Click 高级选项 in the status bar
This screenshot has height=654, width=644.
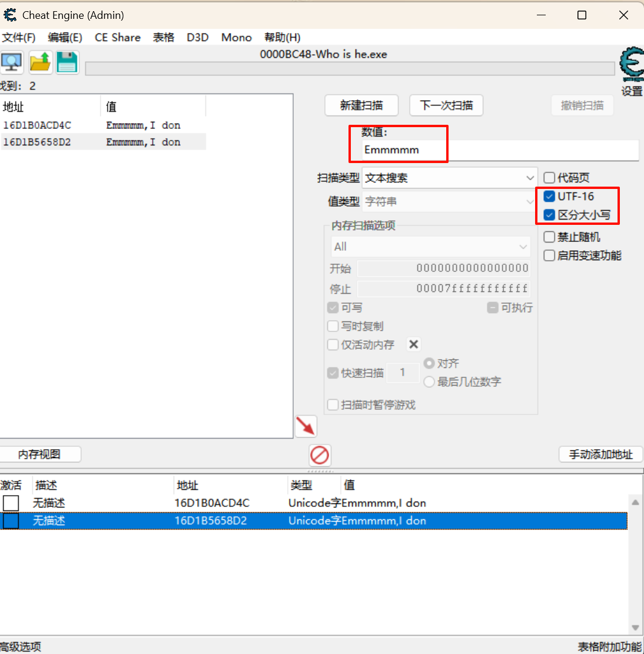[21, 646]
